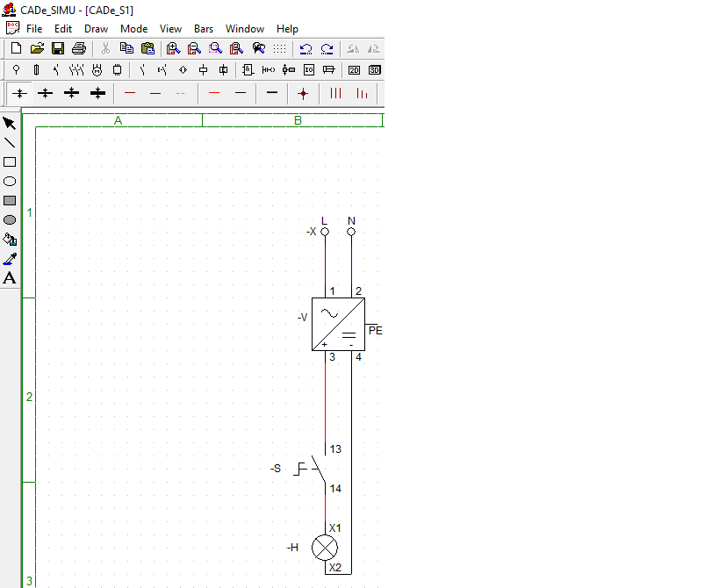
Task: Pick the blue neutral wire
Action: pyautogui.click(x=155, y=94)
